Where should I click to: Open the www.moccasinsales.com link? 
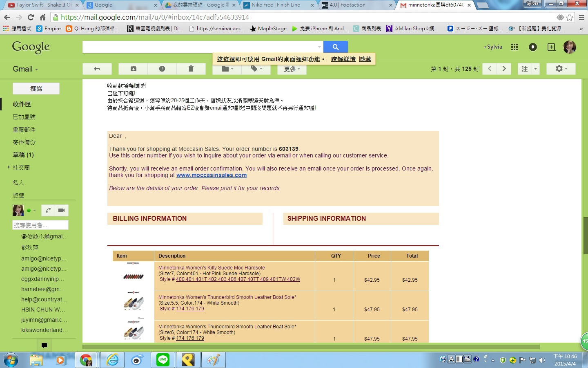click(212, 175)
